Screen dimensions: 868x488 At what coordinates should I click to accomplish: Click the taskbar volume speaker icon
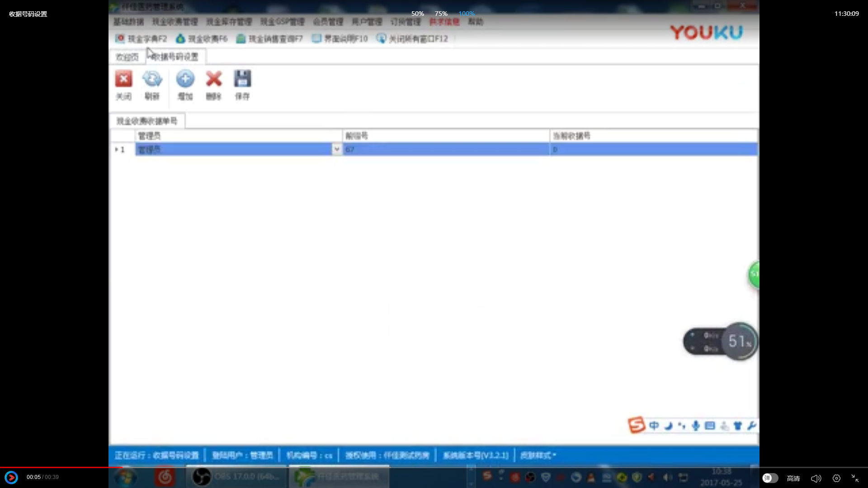[668, 477]
